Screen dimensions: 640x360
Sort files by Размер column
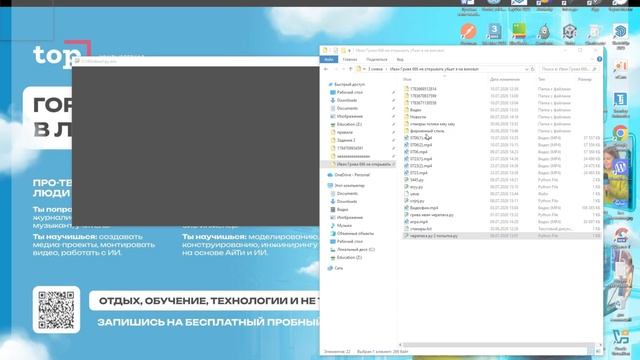585,79
